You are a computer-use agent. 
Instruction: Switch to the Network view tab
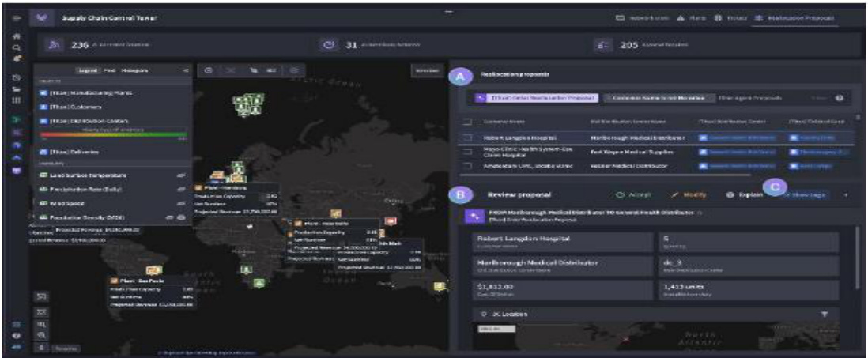(x=642, y=18)
